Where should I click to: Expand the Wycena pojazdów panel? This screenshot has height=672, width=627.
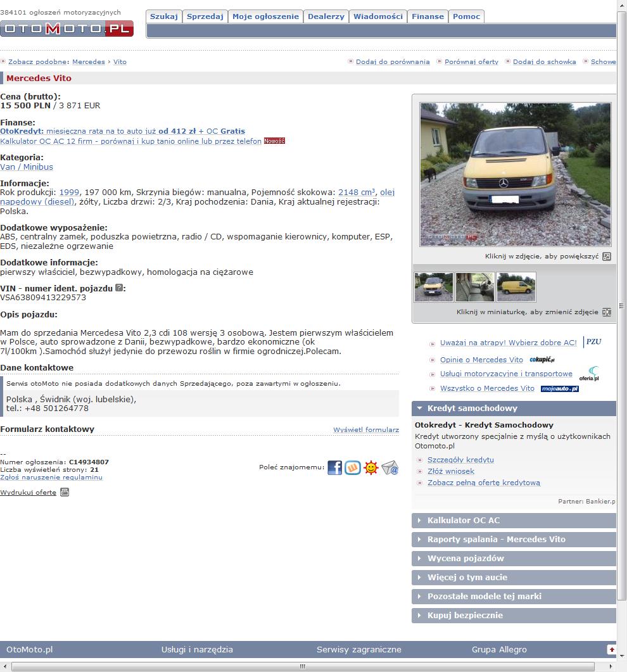point(514,558)
